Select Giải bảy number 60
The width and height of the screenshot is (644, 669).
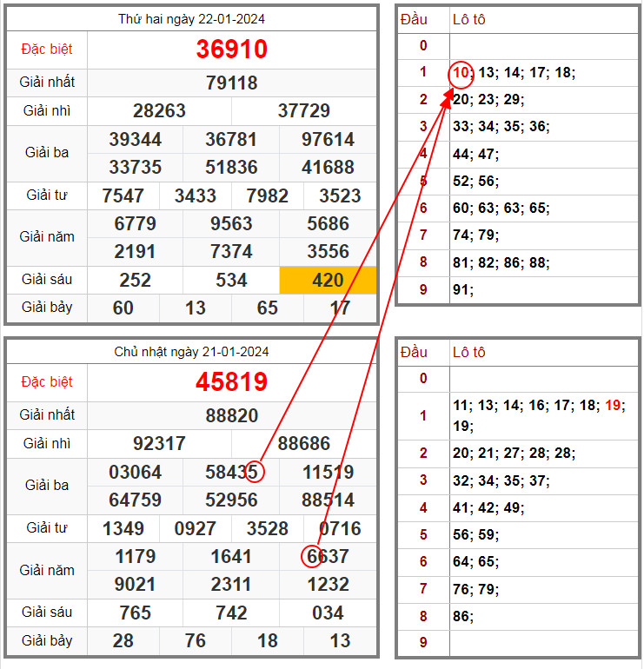[x=123, y=308]
